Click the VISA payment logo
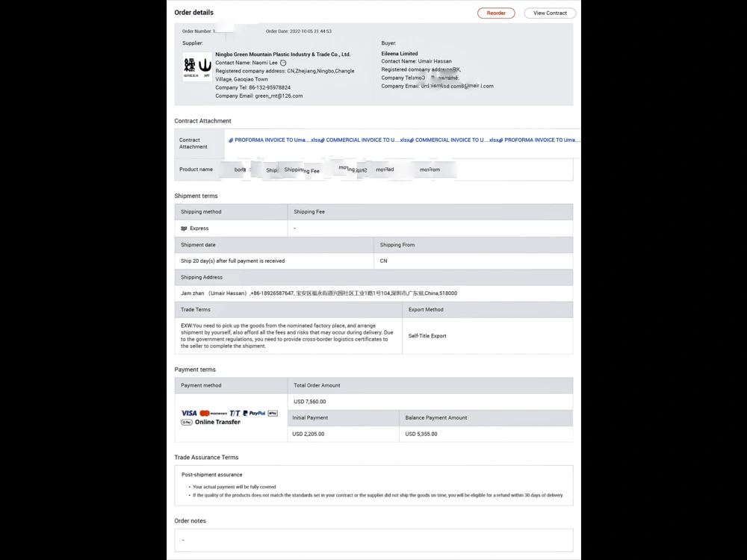The height and width of the screenshot is (560, 747). [189, 413]
